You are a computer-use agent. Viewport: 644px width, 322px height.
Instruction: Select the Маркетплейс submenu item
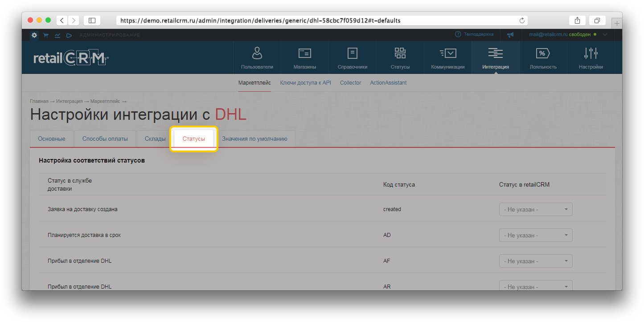[x=254, y=83]
